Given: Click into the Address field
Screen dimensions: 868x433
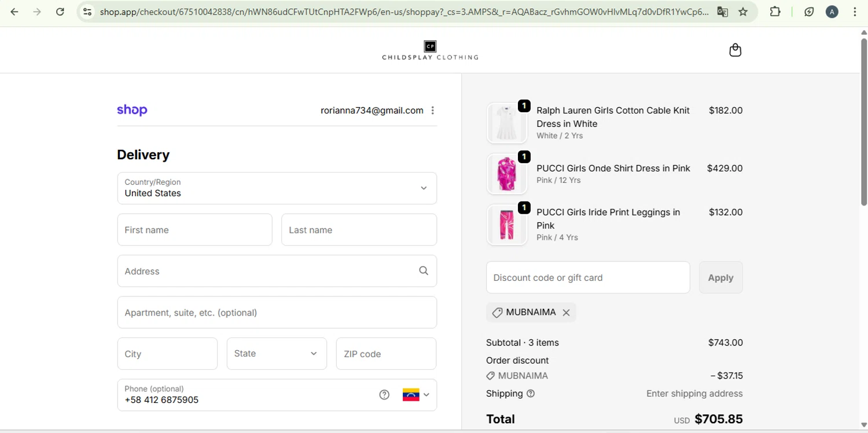Looking at the screenshot, I should (x=277, y=271).
